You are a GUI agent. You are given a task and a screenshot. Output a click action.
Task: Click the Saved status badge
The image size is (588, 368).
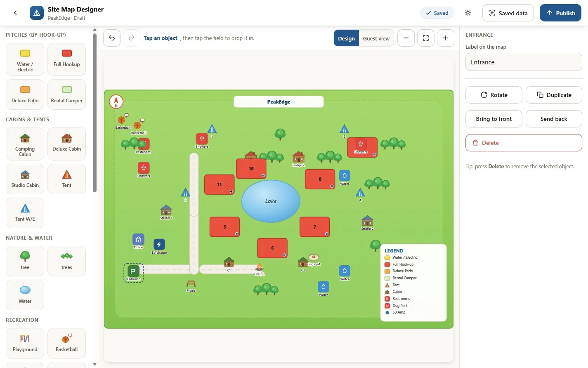pos(437,13)
